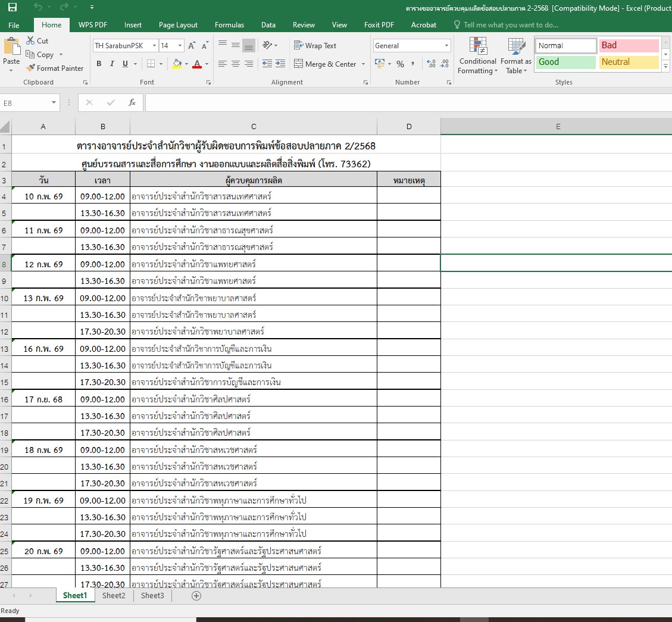Click Increase Indent icon
The width and height of the screenshot is (672, 622).
280,64
